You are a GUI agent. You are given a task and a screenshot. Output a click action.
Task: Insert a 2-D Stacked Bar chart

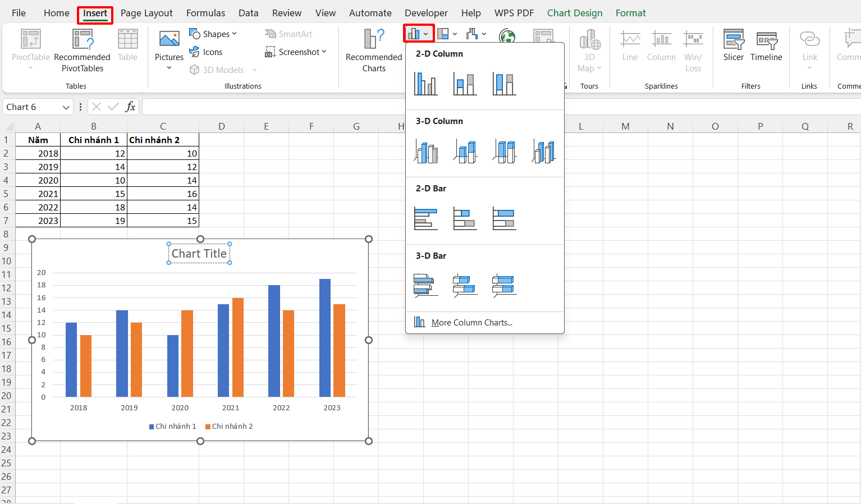(465, 218)
